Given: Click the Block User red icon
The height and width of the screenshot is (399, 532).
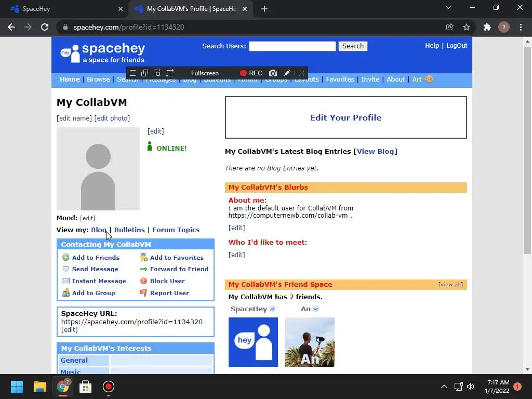Looking at the screenshot, I should [143, 281].
